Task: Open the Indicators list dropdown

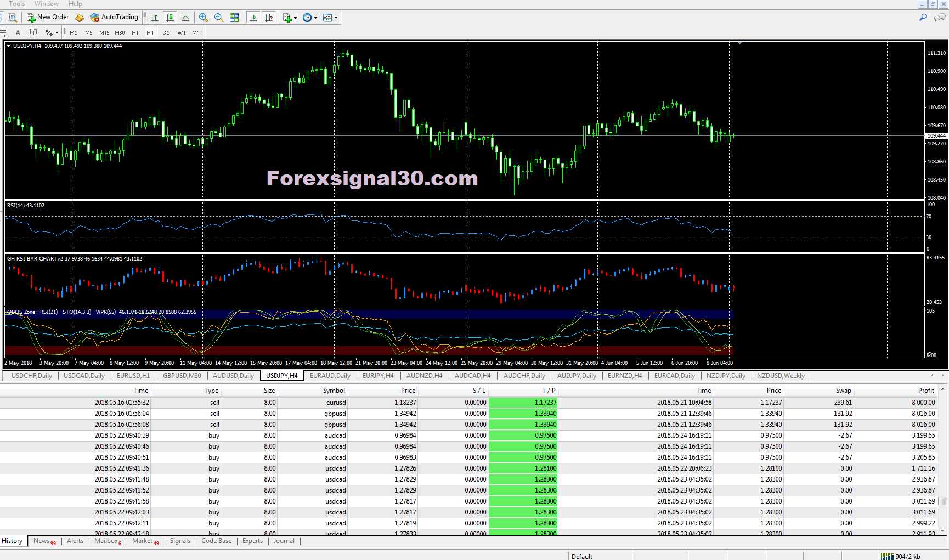Action: pyautogui.click(x=290, y=18)
